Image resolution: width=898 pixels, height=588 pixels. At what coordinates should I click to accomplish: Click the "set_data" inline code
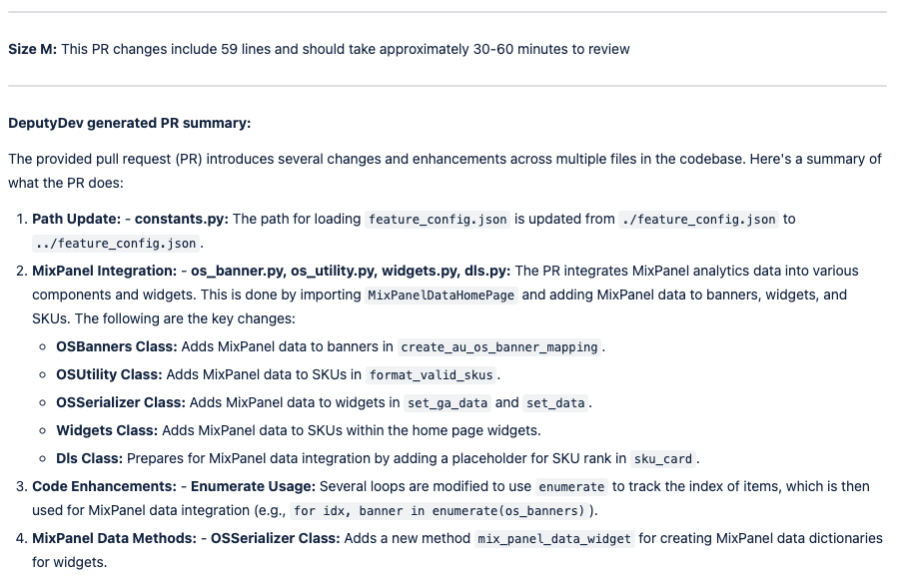tap(556, 403)
